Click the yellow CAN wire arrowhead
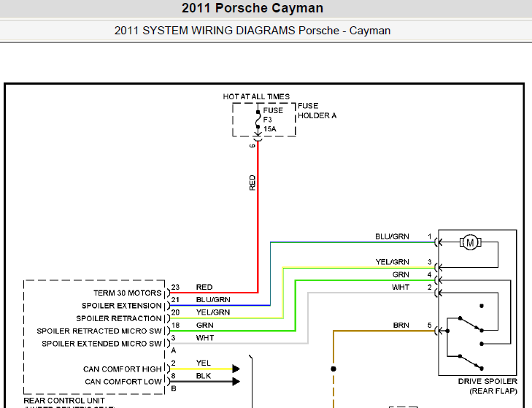 click(236, 369)
